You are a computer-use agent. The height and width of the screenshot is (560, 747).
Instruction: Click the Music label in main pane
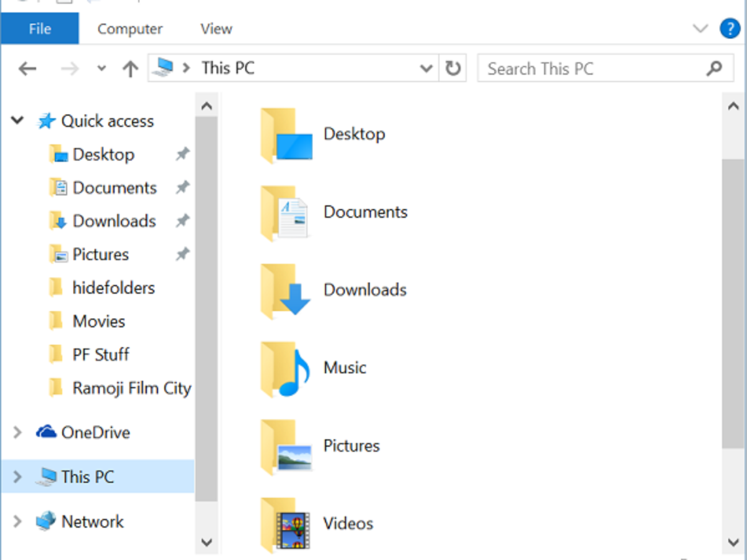pyautogui.click(x=345, y=367)
